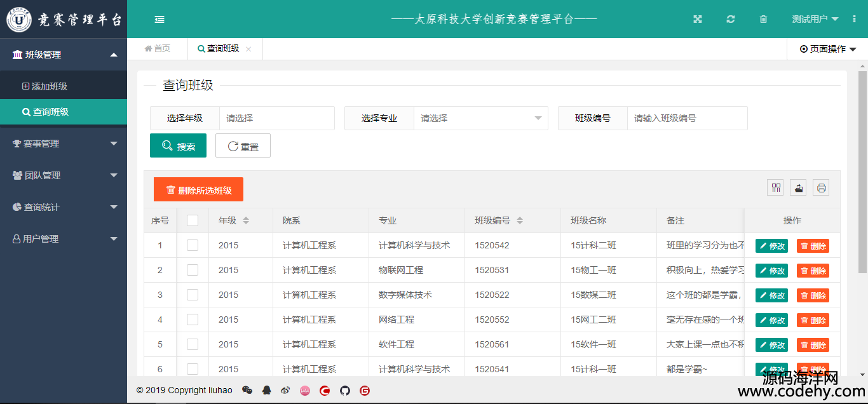The width and height of the screenshot is (868, 404).
Task: Click the 班级名称 column header
Action: 608,220
